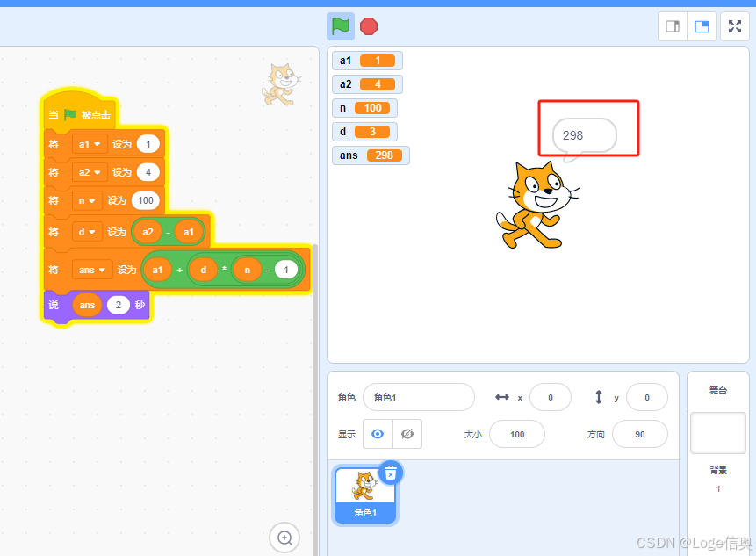Switch to small stage layout

coord(673,26)
